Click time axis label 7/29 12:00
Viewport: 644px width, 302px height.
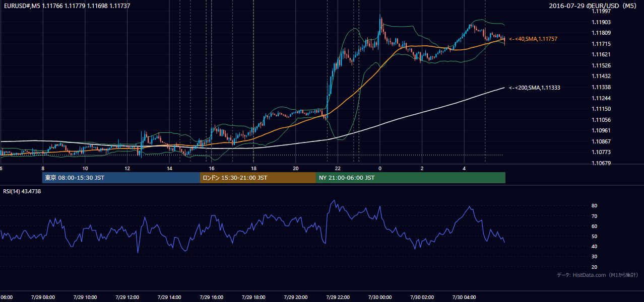point(127,297)
